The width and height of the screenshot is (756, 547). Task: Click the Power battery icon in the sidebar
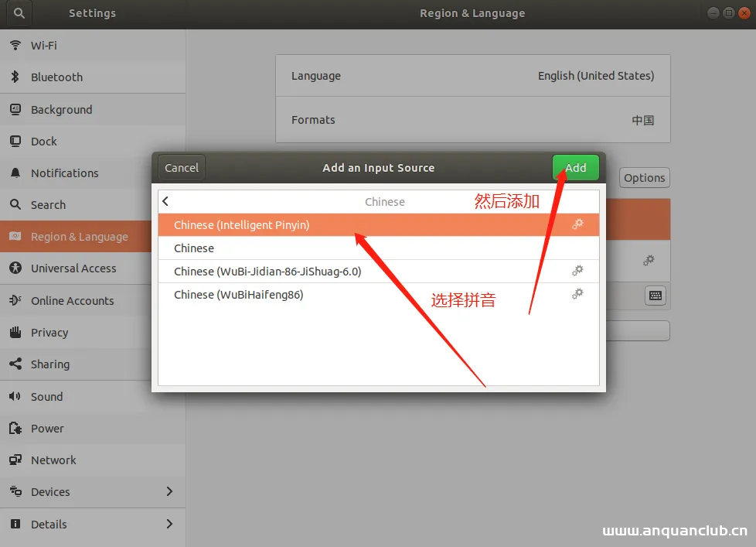click(15, 428)
